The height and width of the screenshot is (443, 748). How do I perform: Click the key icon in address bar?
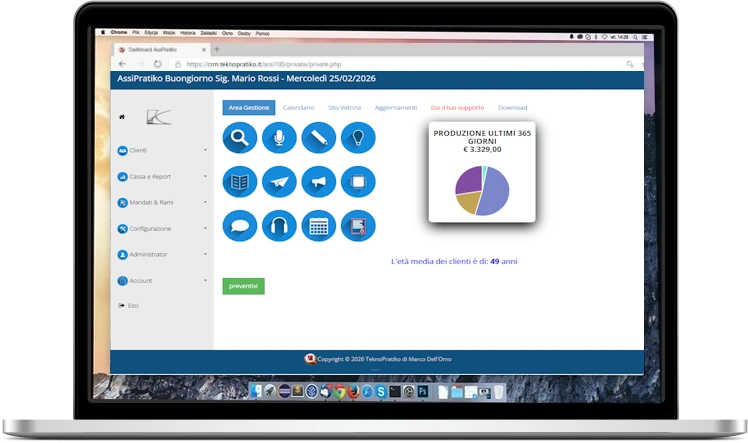click(x=630, y=64)
